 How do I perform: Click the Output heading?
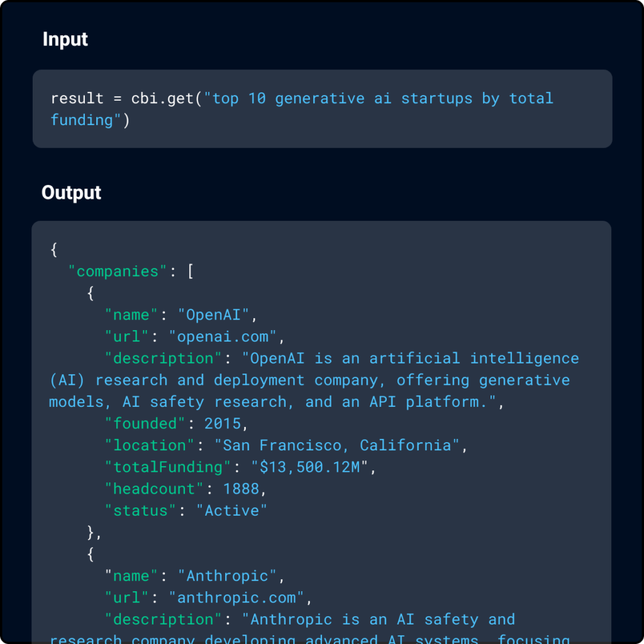[71, 192]
